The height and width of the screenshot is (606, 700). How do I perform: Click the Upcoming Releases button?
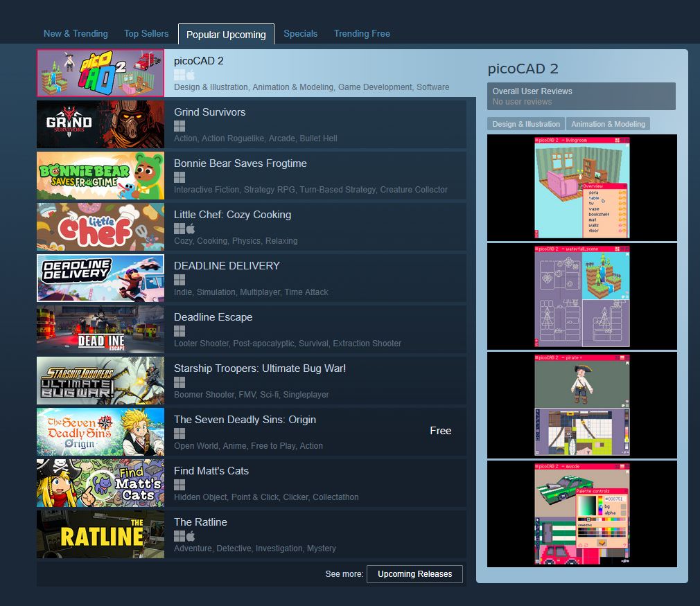pyautogui.click(x=414, y=574)
